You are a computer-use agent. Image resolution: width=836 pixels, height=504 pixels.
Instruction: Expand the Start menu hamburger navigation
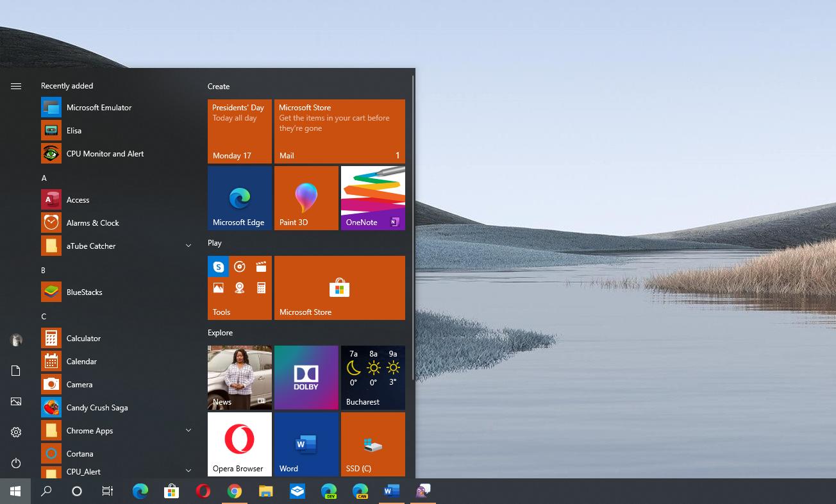point(16,86)
